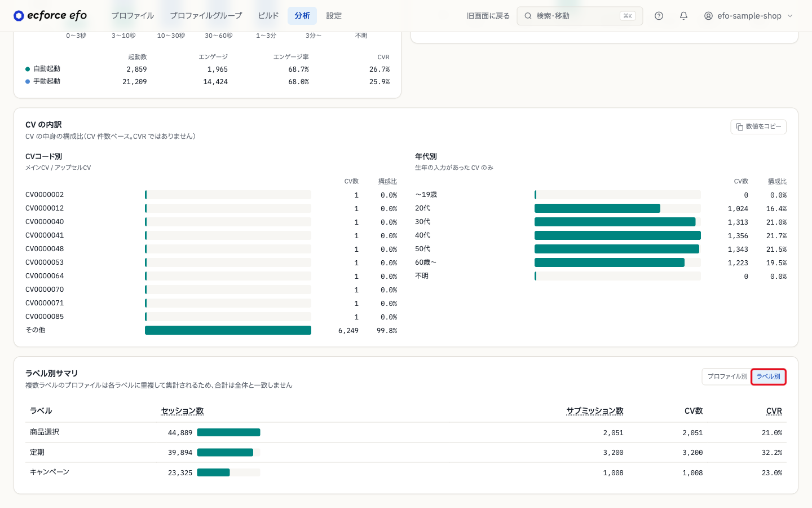
Task: Click the CVR header in label summary
Action: pyautogui.click(x=774, y=411)
